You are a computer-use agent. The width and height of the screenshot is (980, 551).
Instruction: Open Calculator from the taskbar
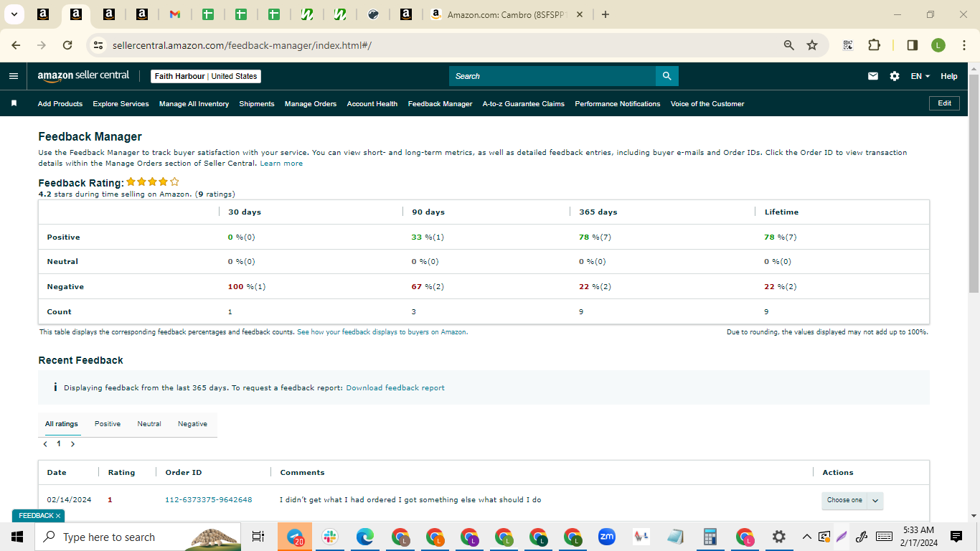coord(710,537)
